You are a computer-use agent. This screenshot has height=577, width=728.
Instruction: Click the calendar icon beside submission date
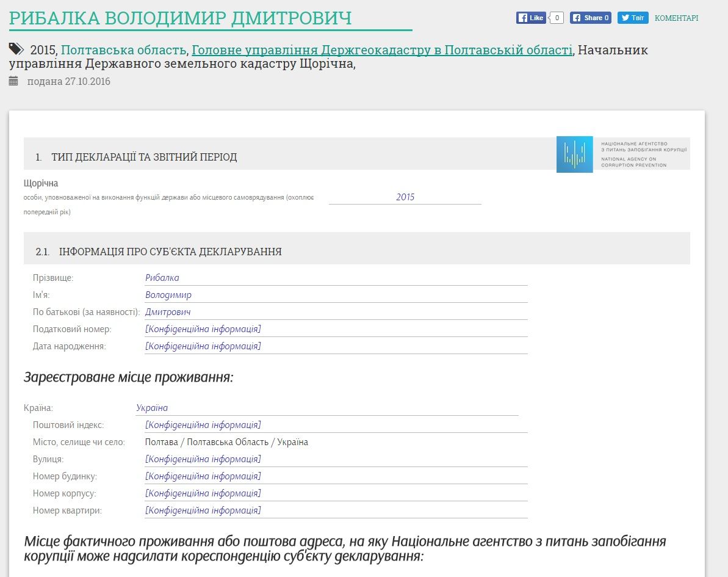pyautogui.click(x=13, y=81)
